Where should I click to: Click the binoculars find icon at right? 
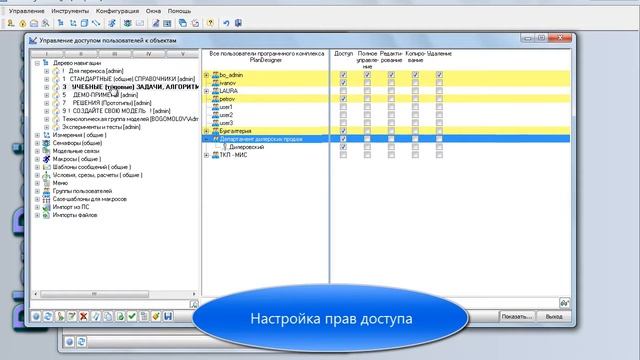(x=564, y=303)
